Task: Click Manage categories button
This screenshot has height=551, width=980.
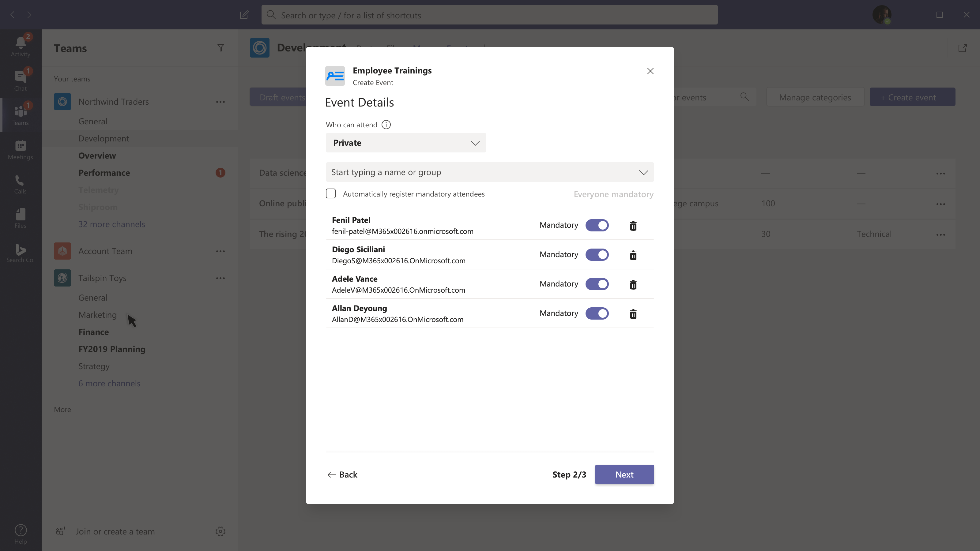Action: pyautogui.click(x=815, y=97)
